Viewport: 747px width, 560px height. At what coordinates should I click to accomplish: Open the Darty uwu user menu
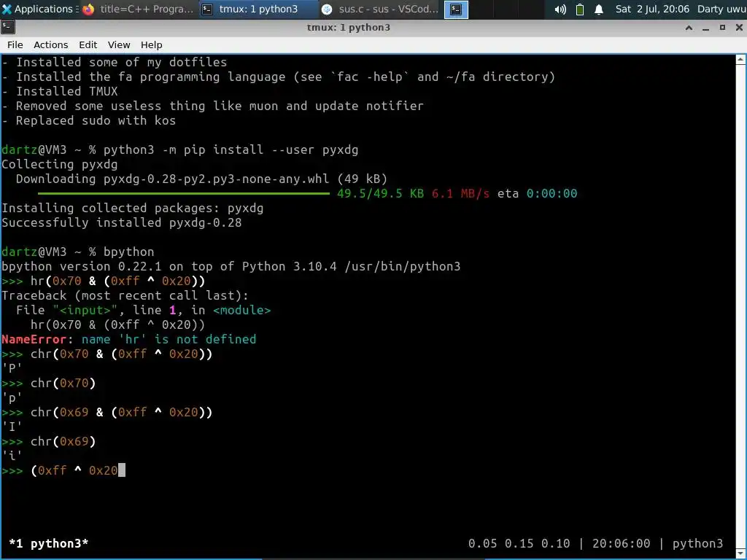tap(721, 9)
